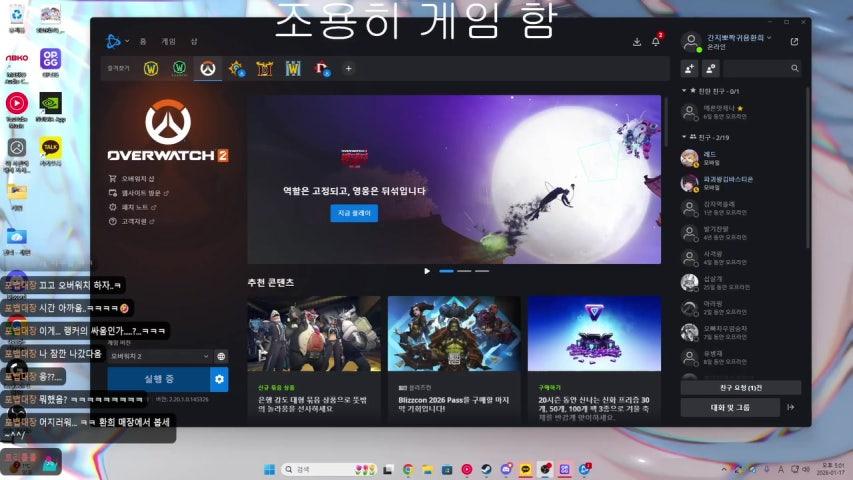
Task: Select the Diablo favorite icon
Action: (x=265, y=69)
